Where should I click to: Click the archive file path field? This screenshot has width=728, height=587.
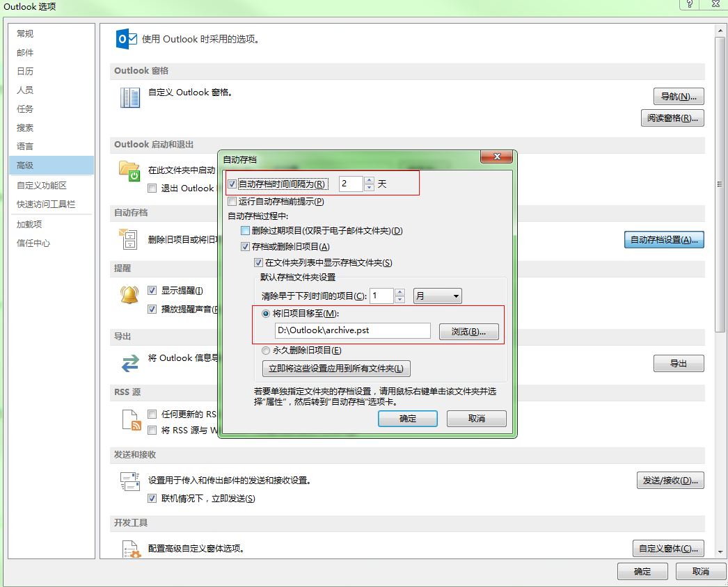353,330
